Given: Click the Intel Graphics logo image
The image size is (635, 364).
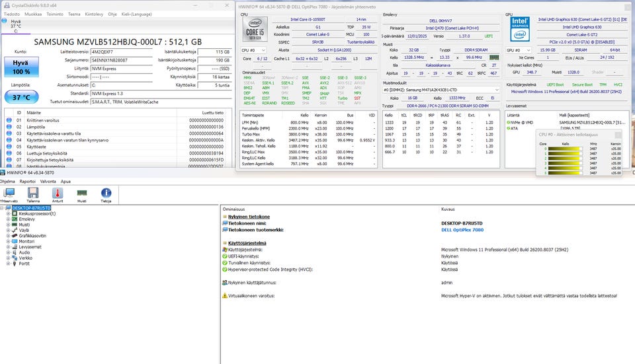Looking at the screenshot, I should point(519,30).
